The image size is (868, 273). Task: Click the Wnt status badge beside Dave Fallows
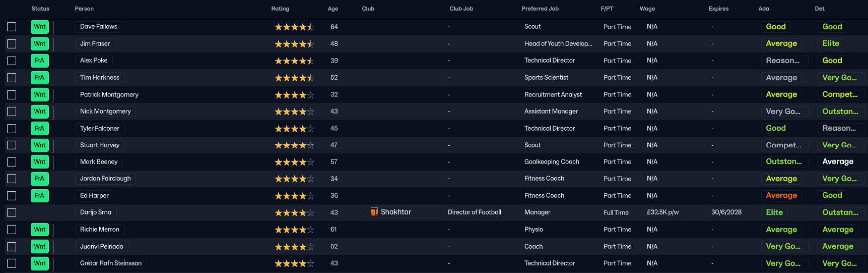pos(40,27)
